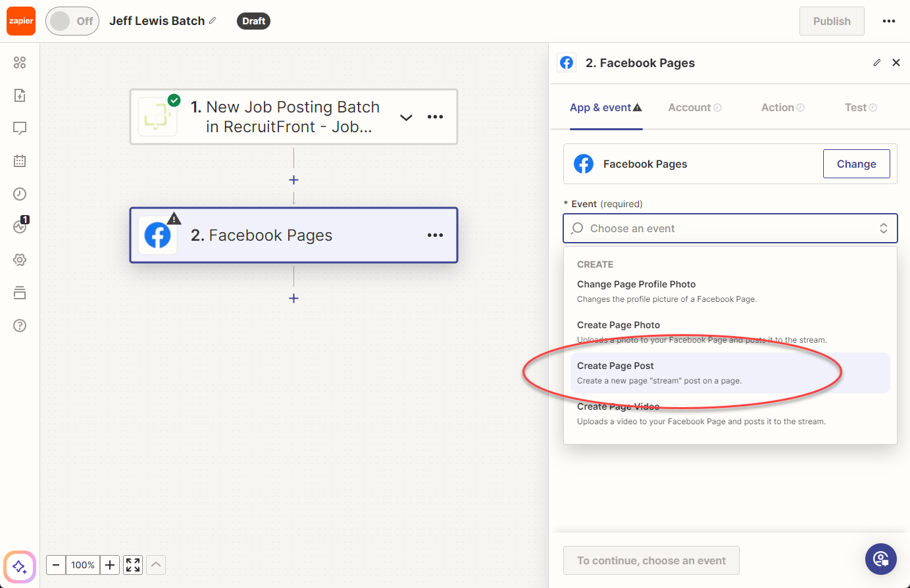The height and width of the screenshot is (588, 910).
Task: Click the Facebook Pages app logo in selector row
Action: coord(584,164)
